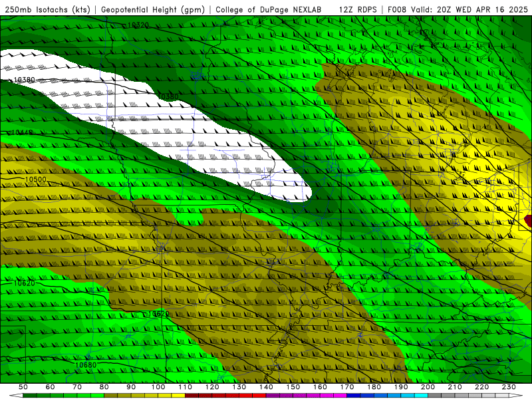Select the 70 value on the color scale

pos(77,387)
